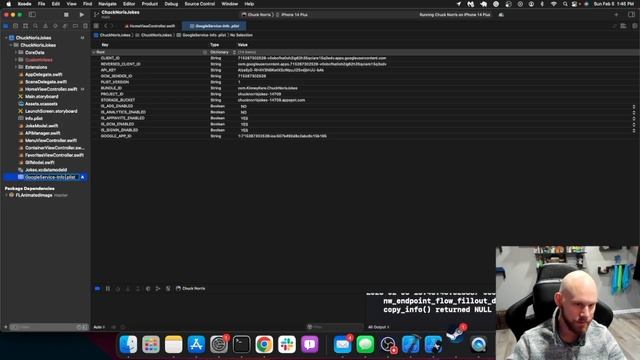Open the Report navigator icon

85,26
